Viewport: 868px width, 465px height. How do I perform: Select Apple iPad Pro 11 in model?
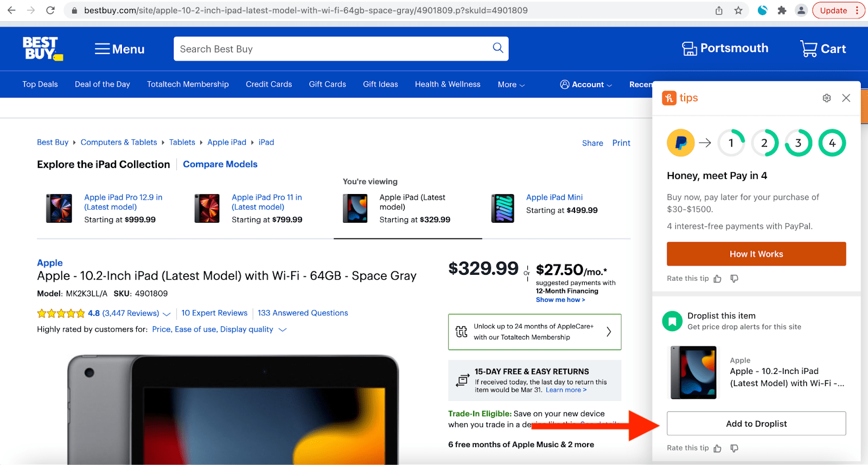(267, 202)
